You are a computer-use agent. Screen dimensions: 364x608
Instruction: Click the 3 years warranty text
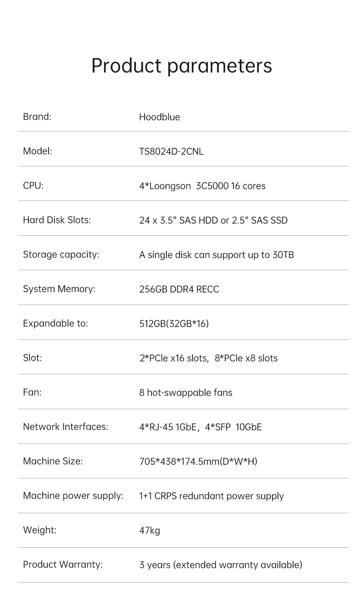220,565
